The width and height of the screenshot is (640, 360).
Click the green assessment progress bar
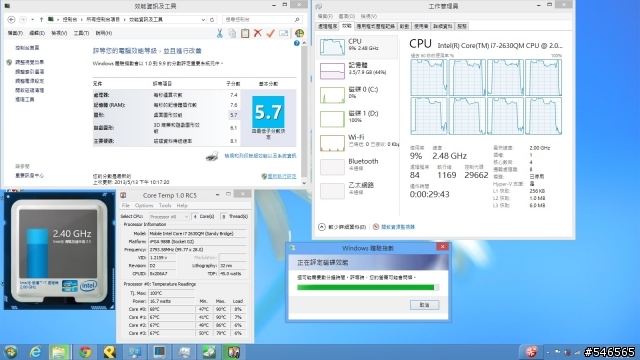point(368,288)
